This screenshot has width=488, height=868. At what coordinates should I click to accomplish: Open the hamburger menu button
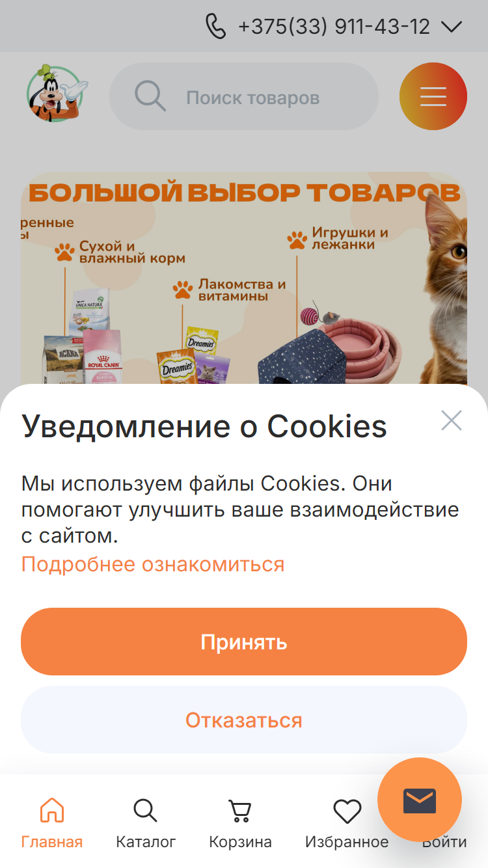point(433,96)
